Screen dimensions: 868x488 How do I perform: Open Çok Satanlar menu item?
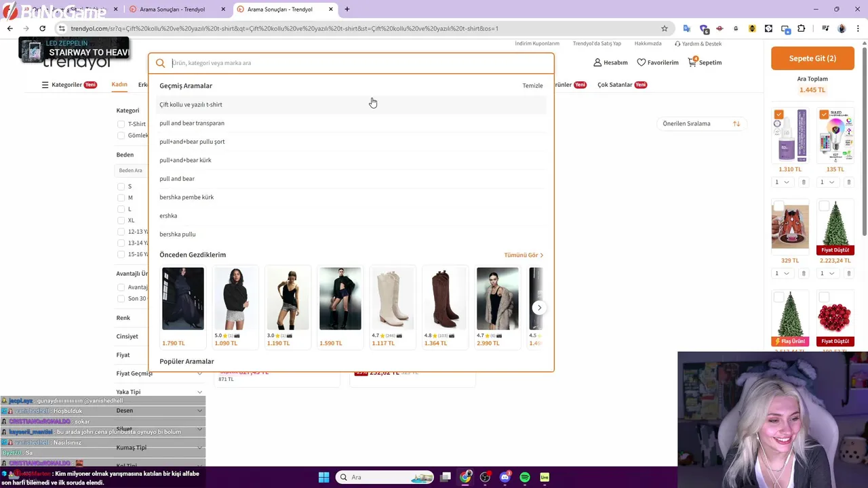click(x=615, y=85)
